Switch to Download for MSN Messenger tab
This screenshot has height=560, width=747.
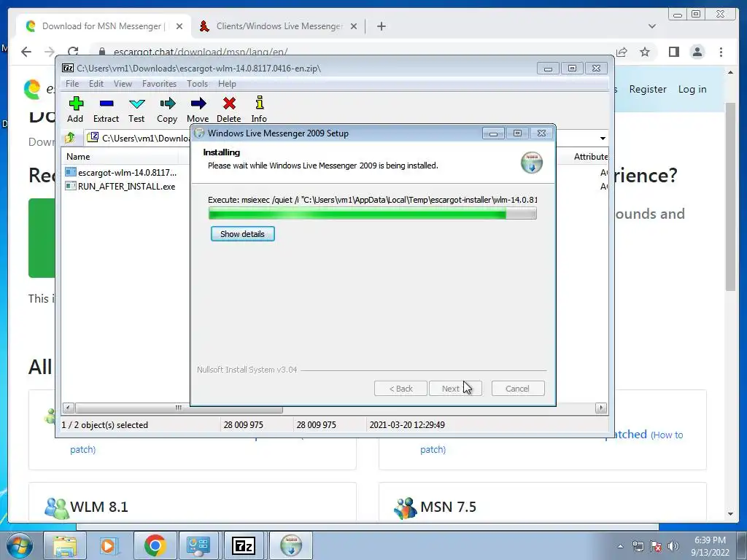pyautogui.click(x=101, y=26)
